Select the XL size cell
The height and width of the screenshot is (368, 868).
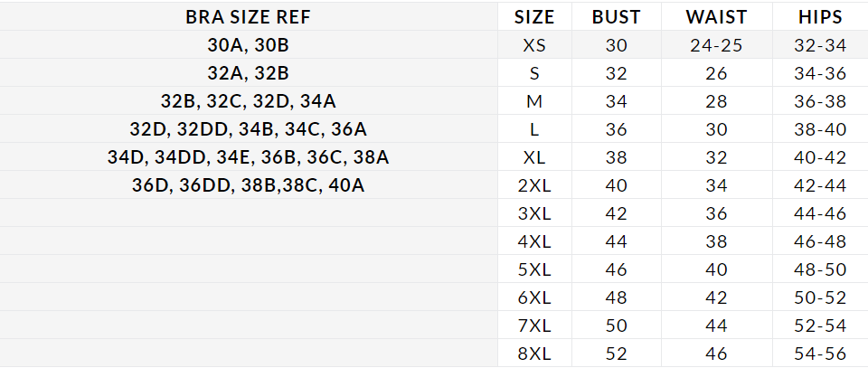pos(534,156)
